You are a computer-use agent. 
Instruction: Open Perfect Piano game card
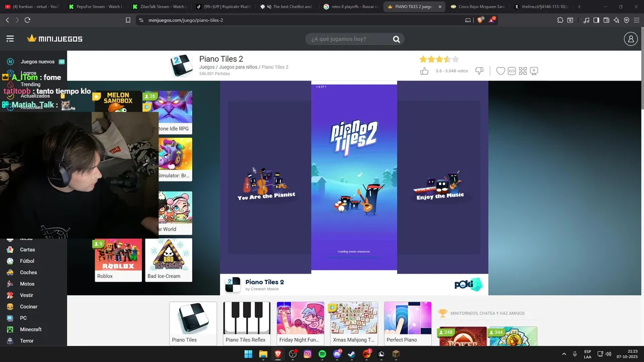pos(408,323)
